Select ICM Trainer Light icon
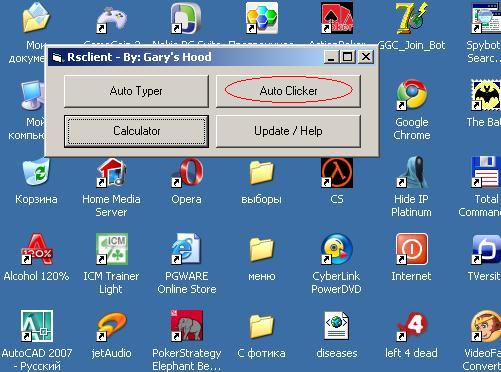This screenshot has height=372, width=501. 112,249
